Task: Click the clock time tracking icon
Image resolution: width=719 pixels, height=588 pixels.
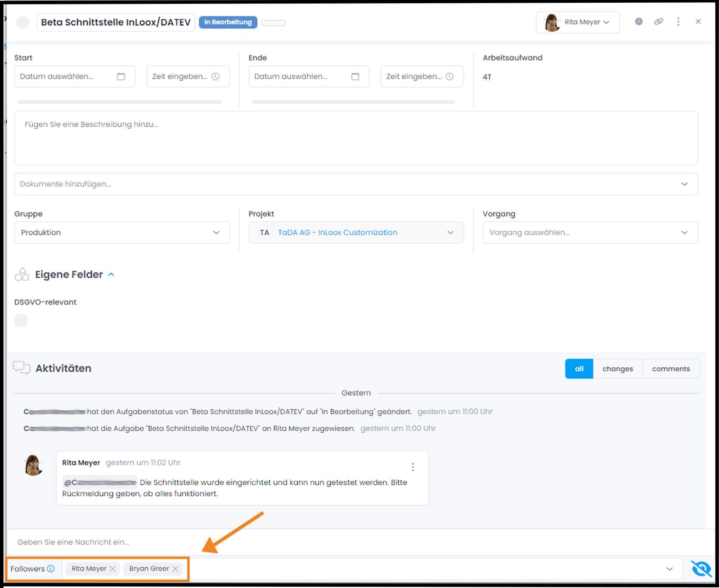Action: click(639, 22)
